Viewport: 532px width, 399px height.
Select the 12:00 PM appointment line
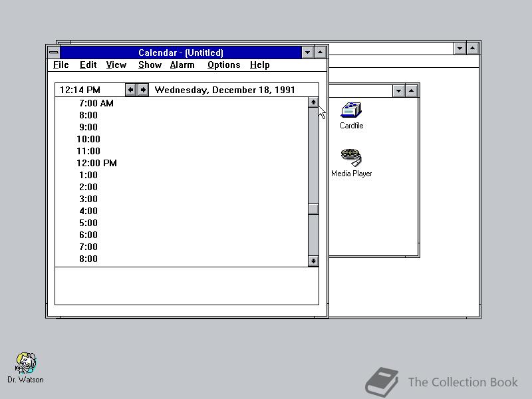182,163
